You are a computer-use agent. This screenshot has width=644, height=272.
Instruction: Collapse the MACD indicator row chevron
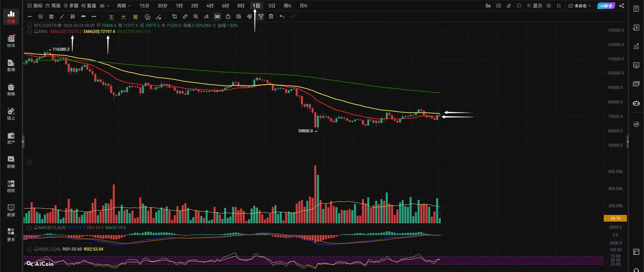coord(30,228)
